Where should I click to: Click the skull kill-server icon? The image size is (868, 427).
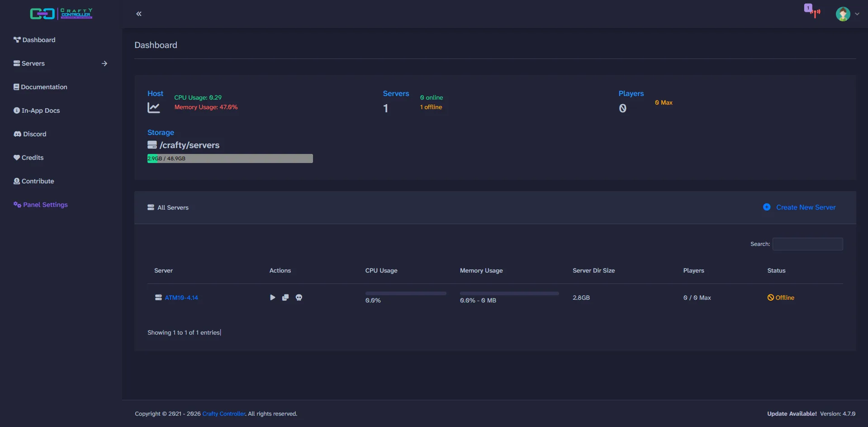click(x=299, y=297)
